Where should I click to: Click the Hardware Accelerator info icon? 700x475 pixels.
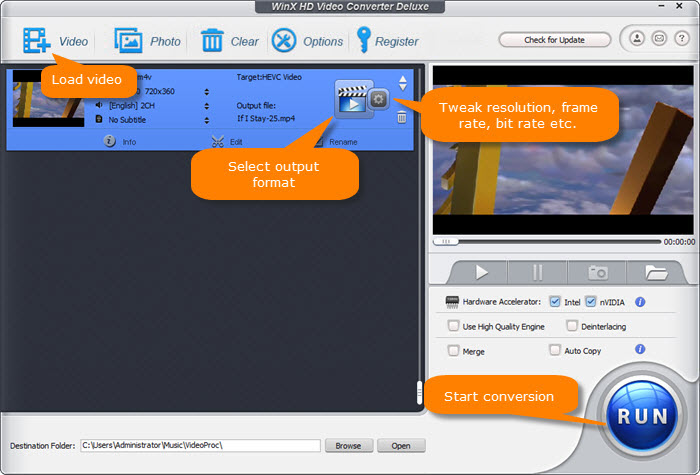pos(640,302)
